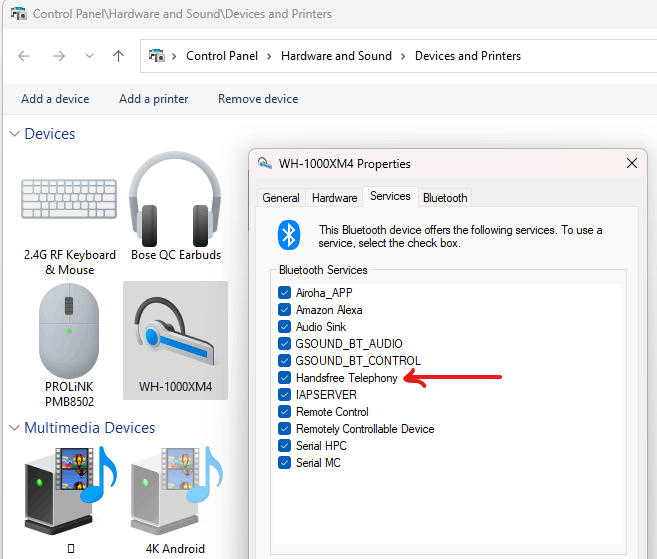The image size is (657, 559).
Task: Collapse the Devices section
Action: 15,134
